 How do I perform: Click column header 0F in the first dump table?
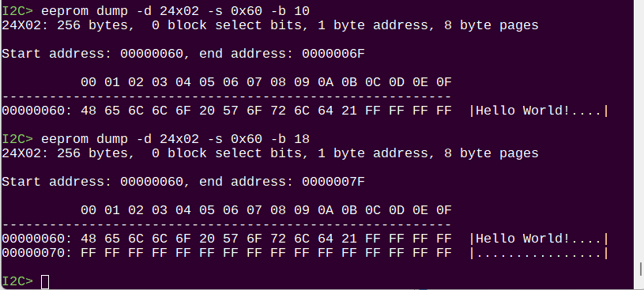(x=444, y=82)
